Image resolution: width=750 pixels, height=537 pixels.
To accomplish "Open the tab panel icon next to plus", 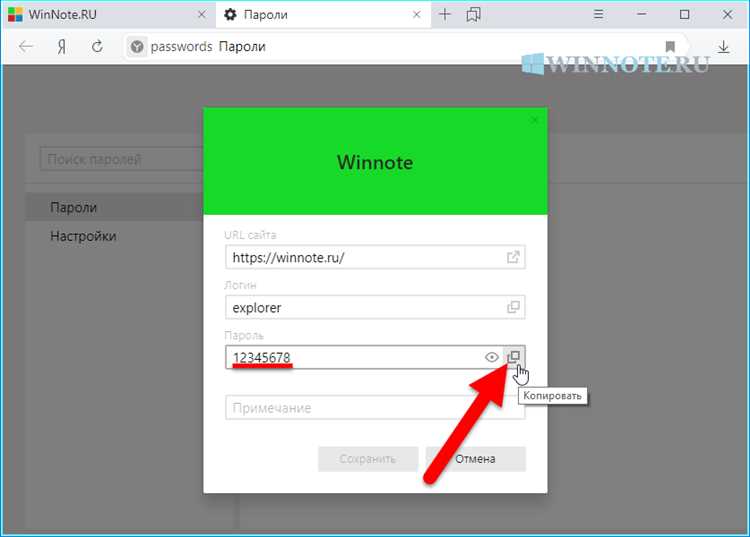I will tap(473, 15).
